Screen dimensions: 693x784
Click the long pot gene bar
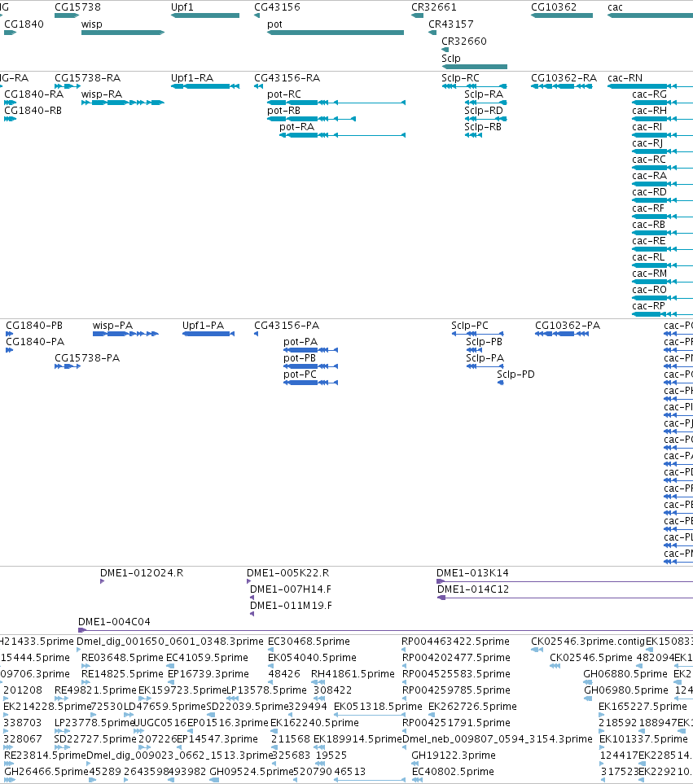pos(336,33)
